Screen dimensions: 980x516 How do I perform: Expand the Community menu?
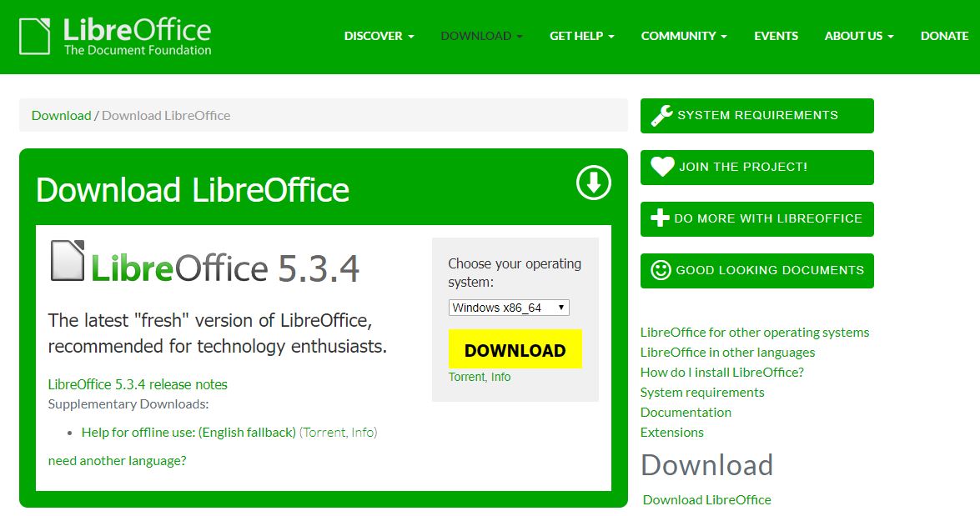coord(684,36)
